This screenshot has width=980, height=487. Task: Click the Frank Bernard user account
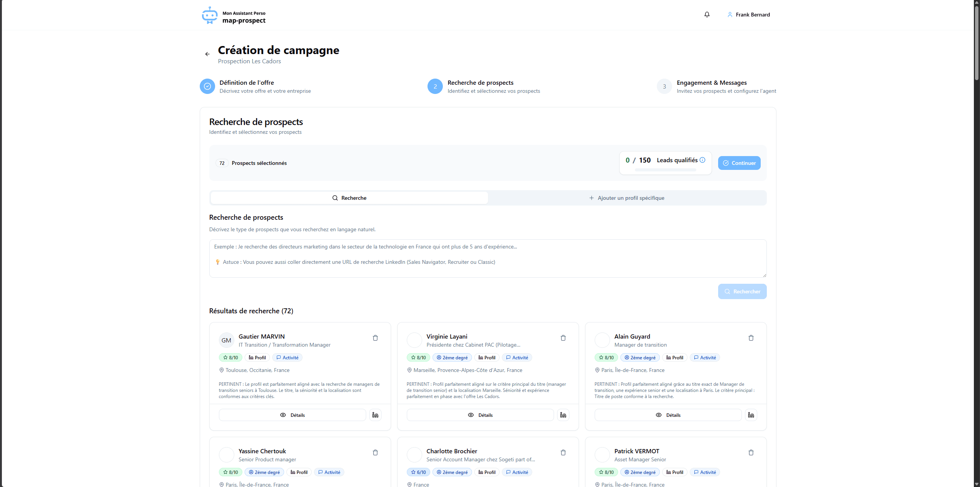pos(749,15)
